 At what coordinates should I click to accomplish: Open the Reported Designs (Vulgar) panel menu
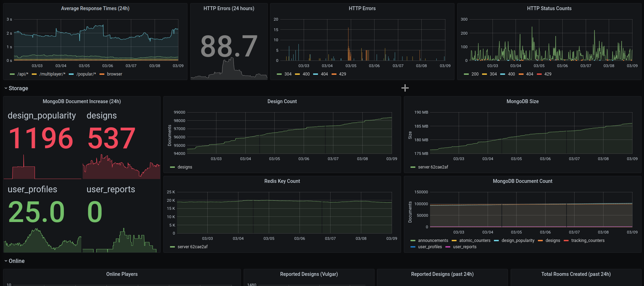309,274
